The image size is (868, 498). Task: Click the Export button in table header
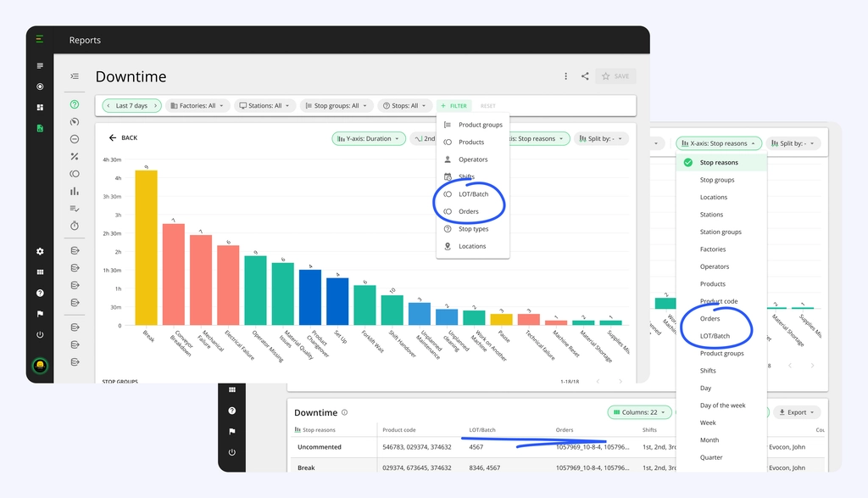[797, 412]
